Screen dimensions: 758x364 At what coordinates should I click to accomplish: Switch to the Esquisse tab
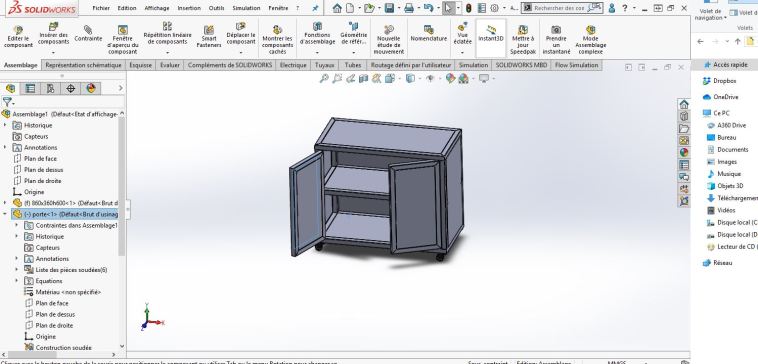[x=141, y=65]
